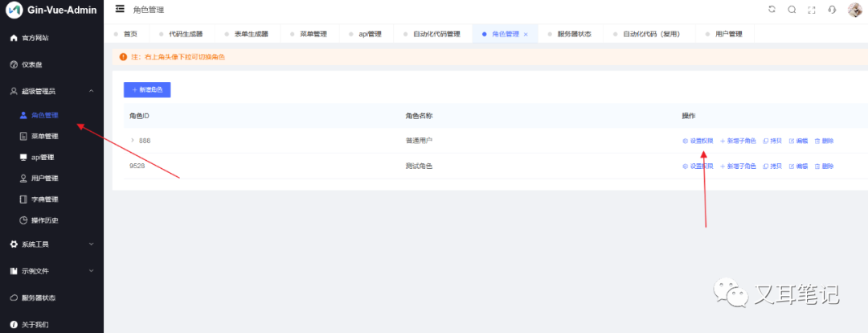Click the 操作 column header
The height and width of the screenshot is (333, 868).
click(688, 116)
